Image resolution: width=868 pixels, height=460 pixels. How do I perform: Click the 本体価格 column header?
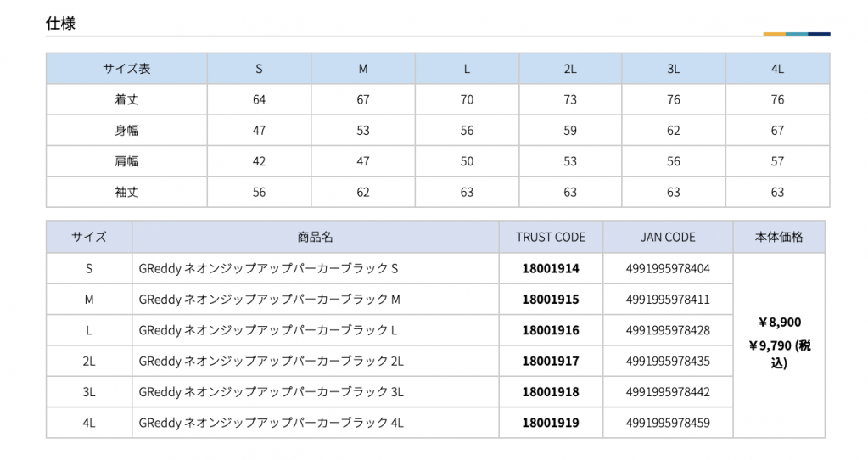click(779, 238)
